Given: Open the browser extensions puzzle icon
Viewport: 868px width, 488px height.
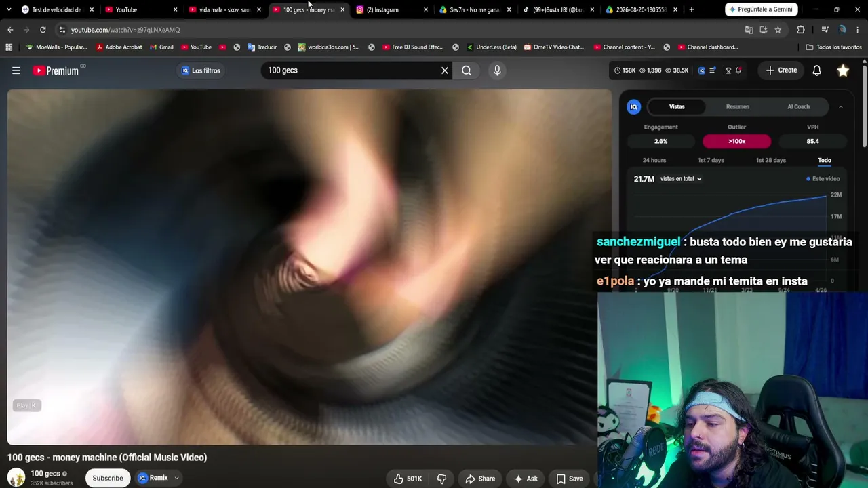Looking at the screenshot, I should 801,30.
